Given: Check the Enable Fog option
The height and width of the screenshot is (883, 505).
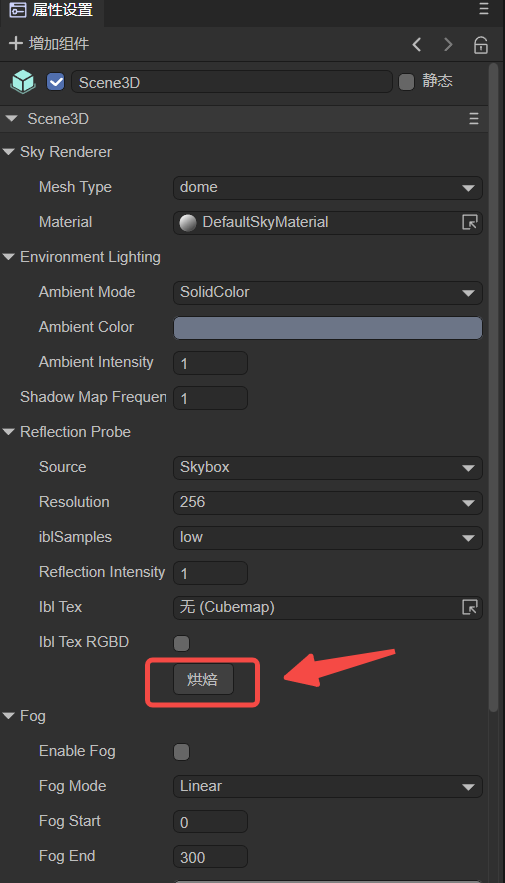Looking at the screenshot, I should point(181,752).
